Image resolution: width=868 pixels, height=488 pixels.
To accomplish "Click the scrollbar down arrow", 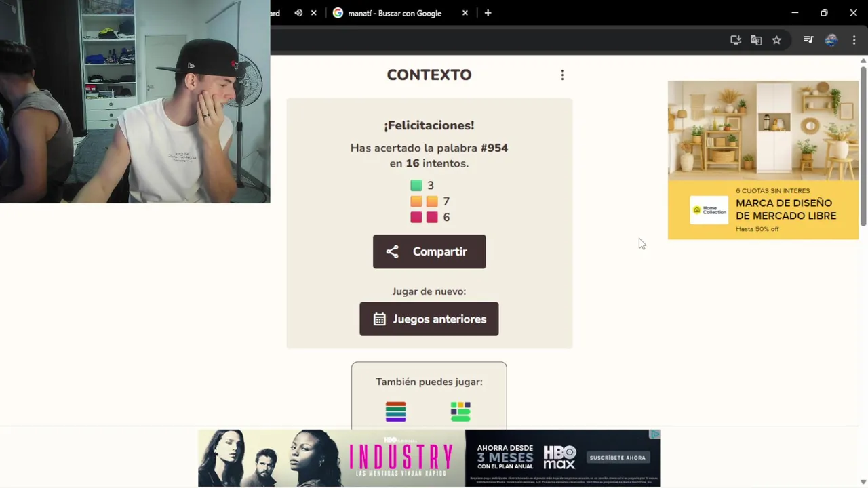I will 863,482.
